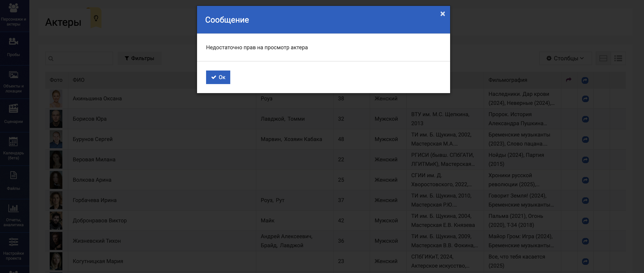
Task: Switch to the list view layout
Action: [618, 59]
